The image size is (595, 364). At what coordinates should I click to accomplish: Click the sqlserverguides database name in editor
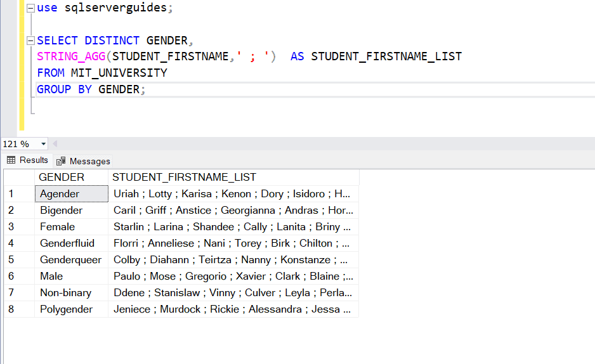click(115, 8)
